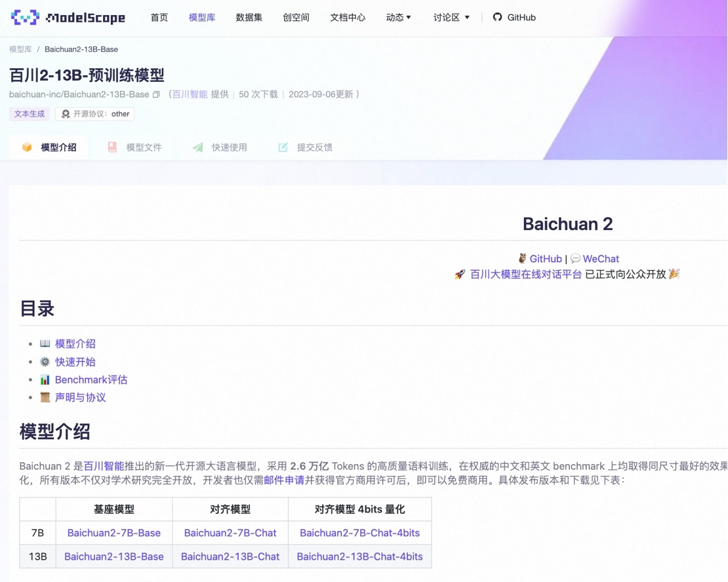Click the 对齐模型 4bits 量化 header
Image resolution: width=728 pixels, height=582 pixels.
[x=360, y=509]
